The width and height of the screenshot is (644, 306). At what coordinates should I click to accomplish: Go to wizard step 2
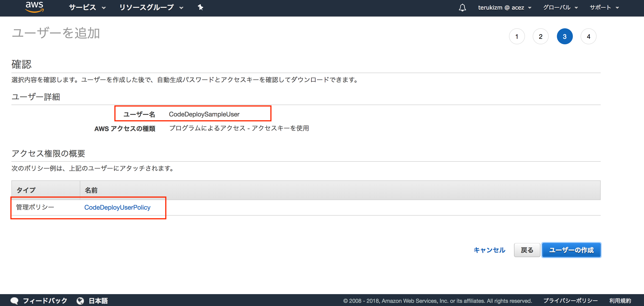coord(540,37)
